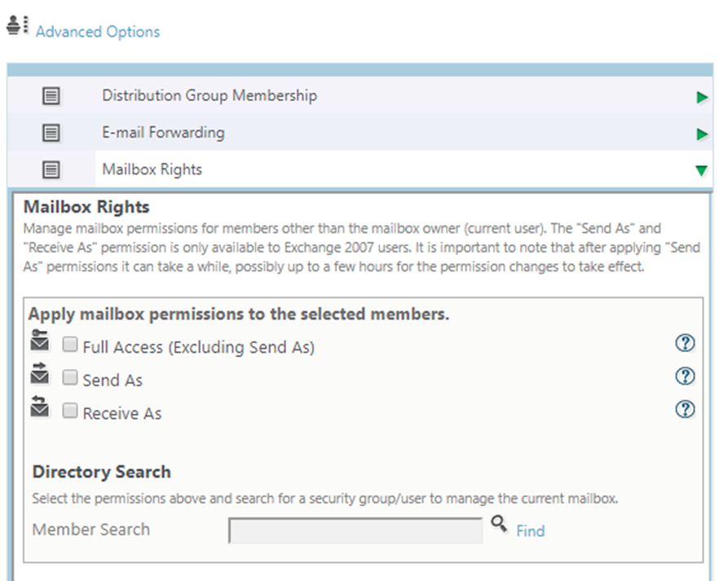Click the E-mail Forwarding list icon
Image resolution: width=728 pixels, height=581 pixels.
point(51,133)
